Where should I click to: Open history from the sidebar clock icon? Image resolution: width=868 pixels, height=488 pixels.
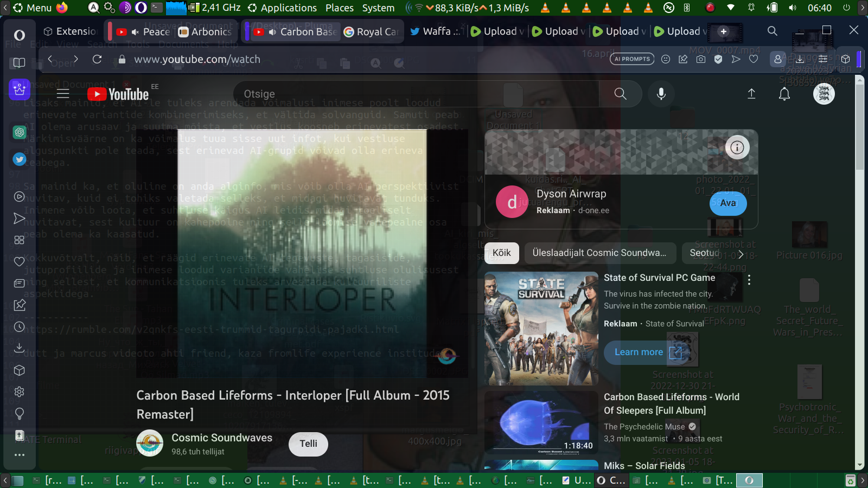20,327
